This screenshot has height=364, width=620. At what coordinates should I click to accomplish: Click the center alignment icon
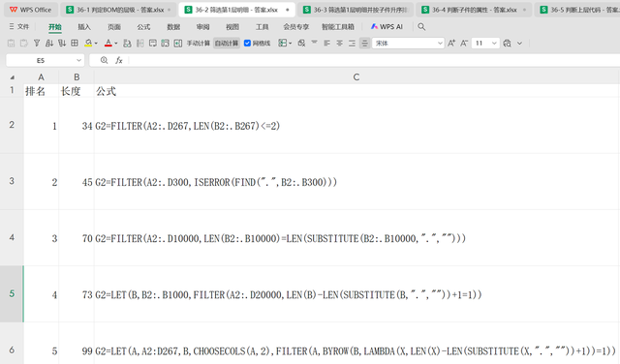[340, 43]
